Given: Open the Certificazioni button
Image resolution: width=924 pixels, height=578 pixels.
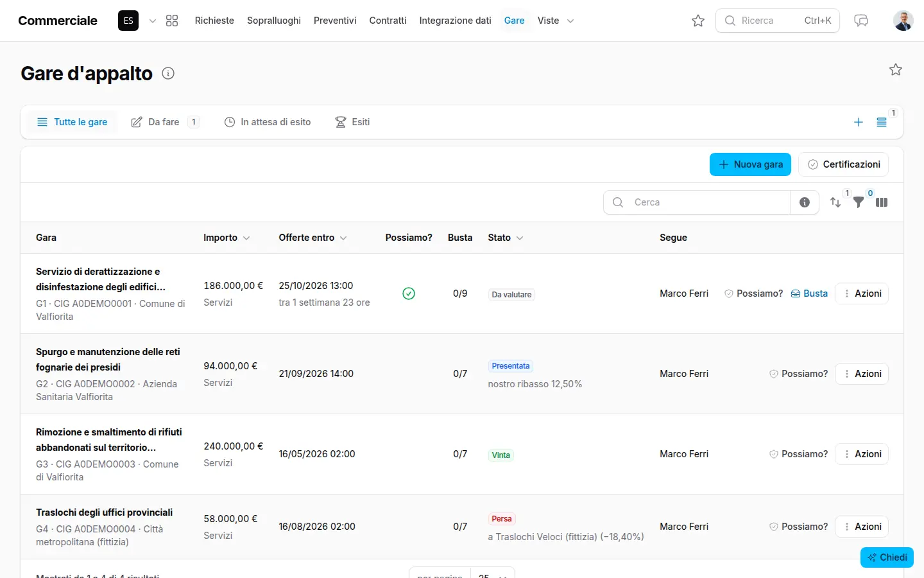Looking at the screenshot, I should tap(844, 164).
